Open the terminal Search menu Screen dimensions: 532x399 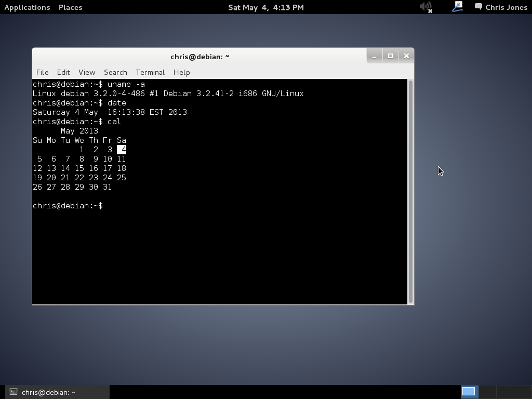point(115,72)
